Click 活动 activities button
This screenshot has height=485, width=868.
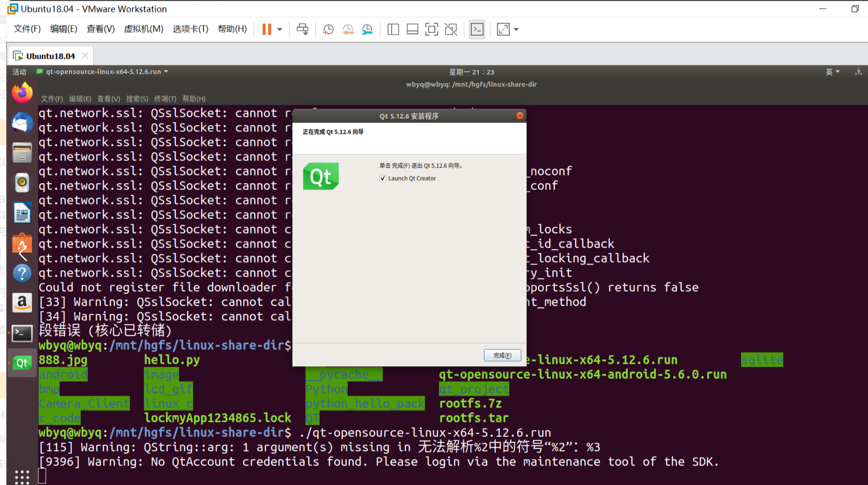[x=19, y=72]
